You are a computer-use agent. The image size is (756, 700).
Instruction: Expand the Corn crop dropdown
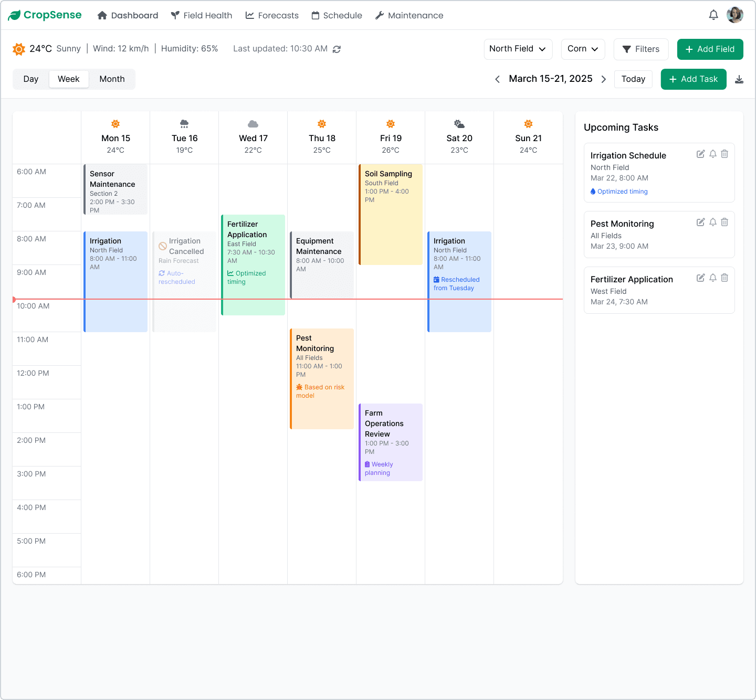point(583,49)
